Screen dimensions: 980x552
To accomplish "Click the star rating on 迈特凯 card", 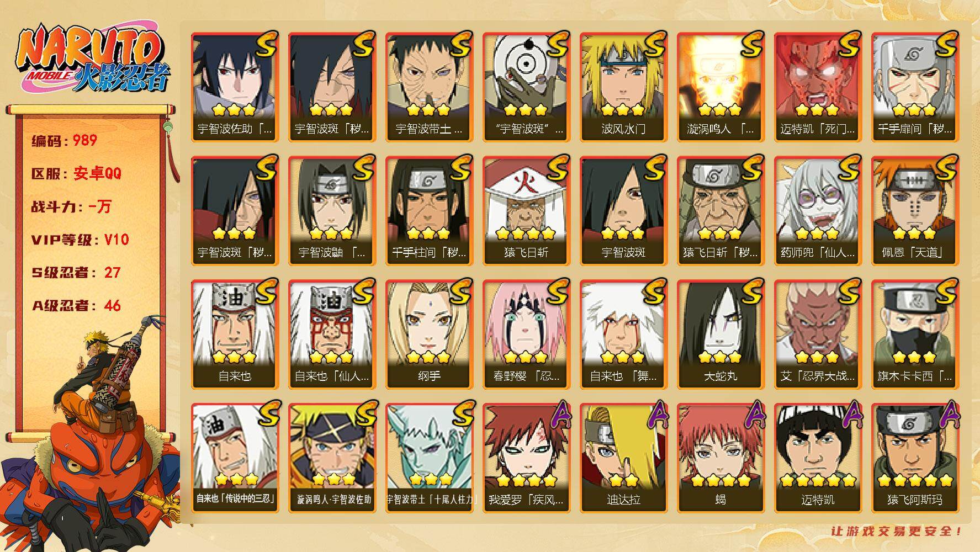I will [818, 480].
